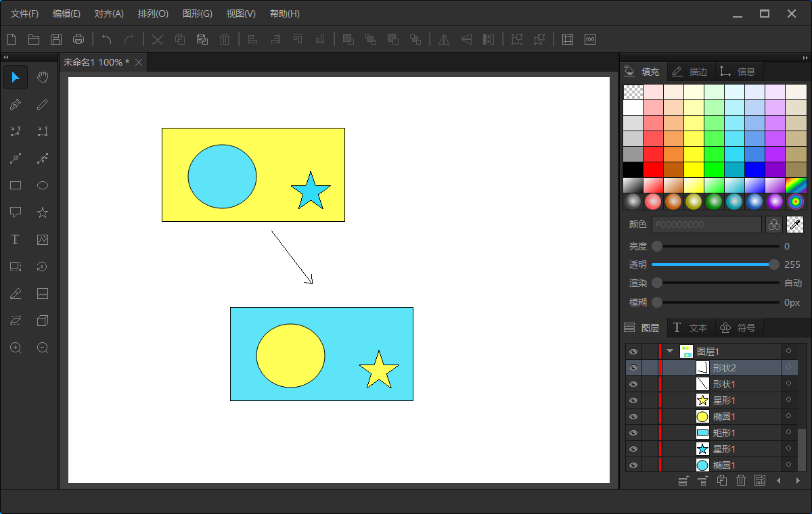Click the 颜色 hex input field
The height and width of the screenshot is (514, 812).
[x=706, y=225]
